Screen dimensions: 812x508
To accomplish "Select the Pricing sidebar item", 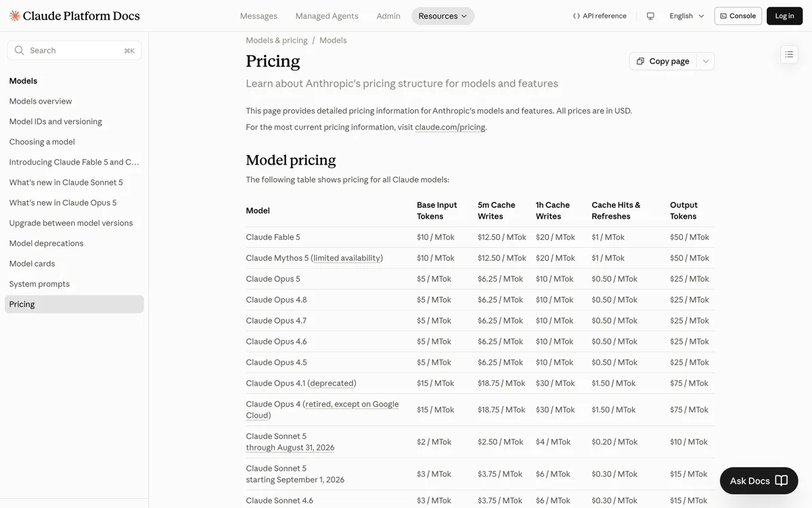I will (74, 304).
